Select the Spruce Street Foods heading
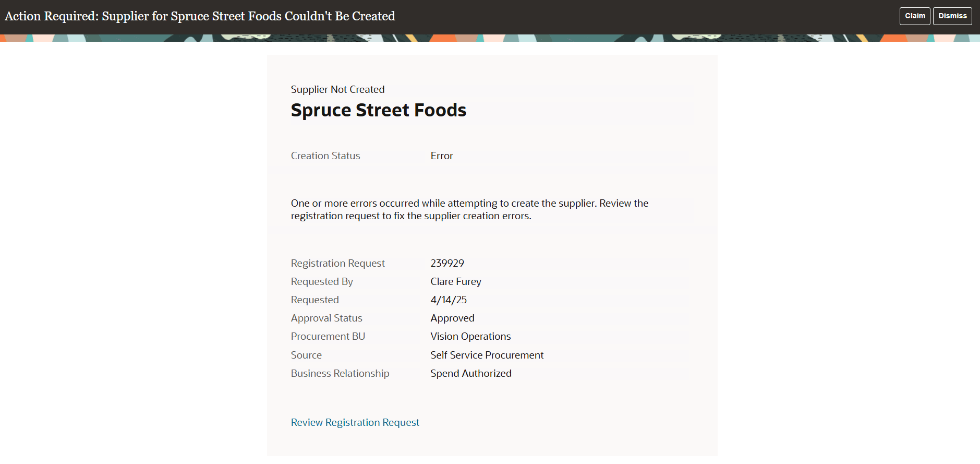 coord(379,110)
